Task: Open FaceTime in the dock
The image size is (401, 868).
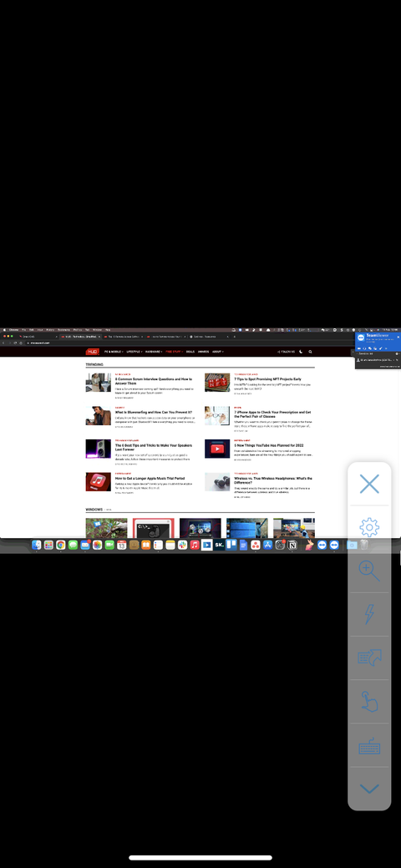Action: 109,545
